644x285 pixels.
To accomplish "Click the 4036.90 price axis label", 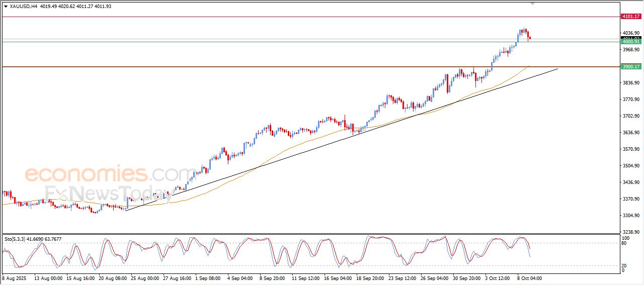I will (x=630, y=33).
